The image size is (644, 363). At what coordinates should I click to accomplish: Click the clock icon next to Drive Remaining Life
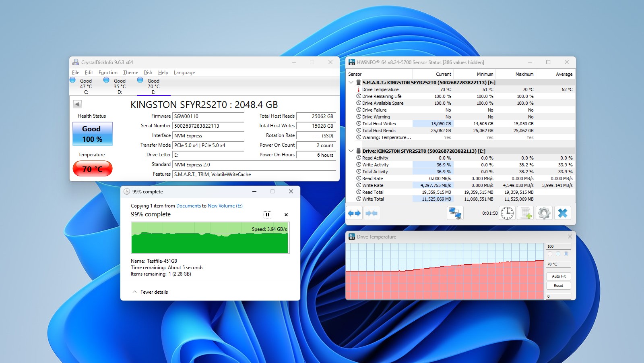(x=358, y=96)
